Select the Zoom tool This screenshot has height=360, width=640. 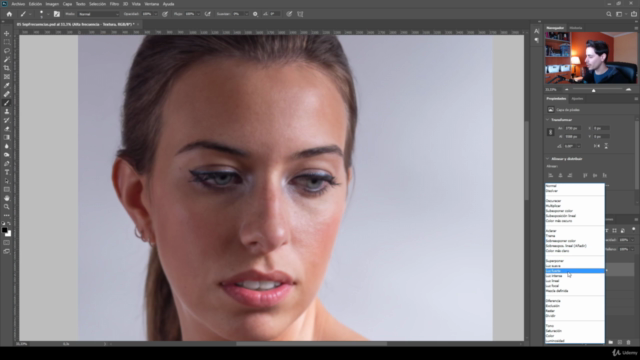coord(7,207)
